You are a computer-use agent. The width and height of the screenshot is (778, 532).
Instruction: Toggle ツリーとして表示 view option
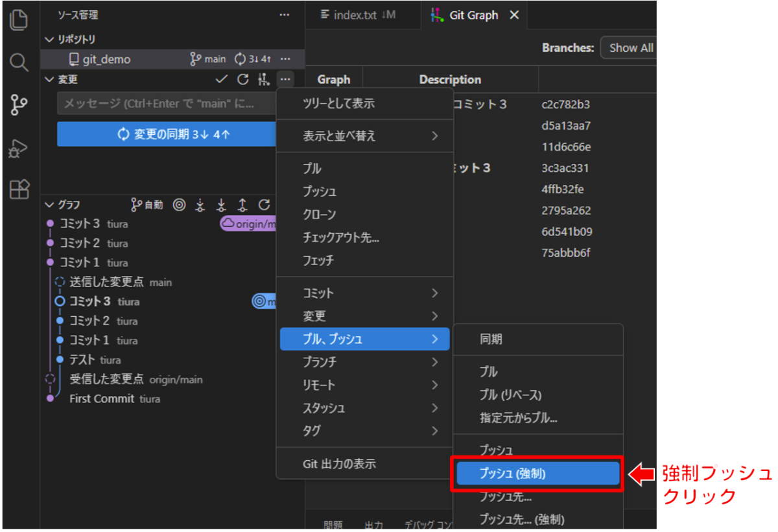click(338, 104)
